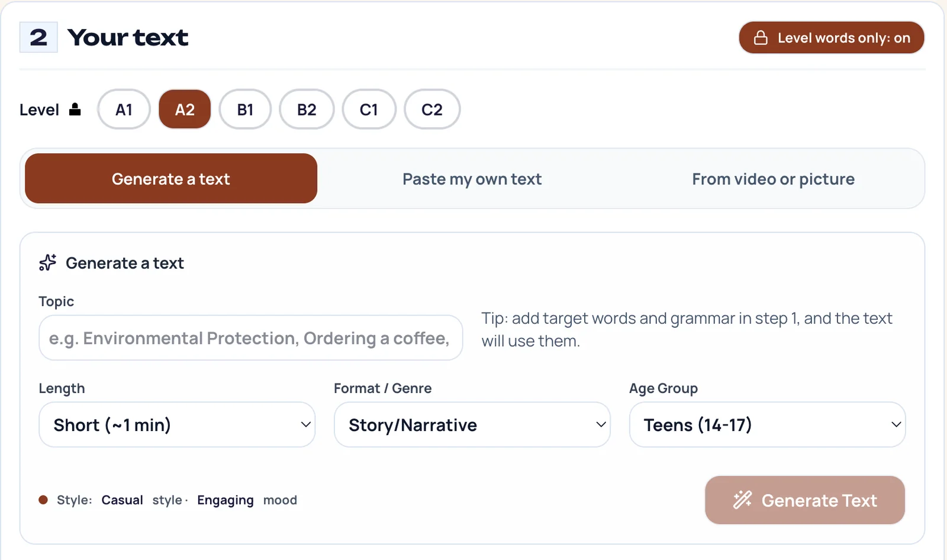Viewport: 947px width, 560px height.
Task: Click the 'Length' field label
Action: pyautogui.click(x=62, y=388)
